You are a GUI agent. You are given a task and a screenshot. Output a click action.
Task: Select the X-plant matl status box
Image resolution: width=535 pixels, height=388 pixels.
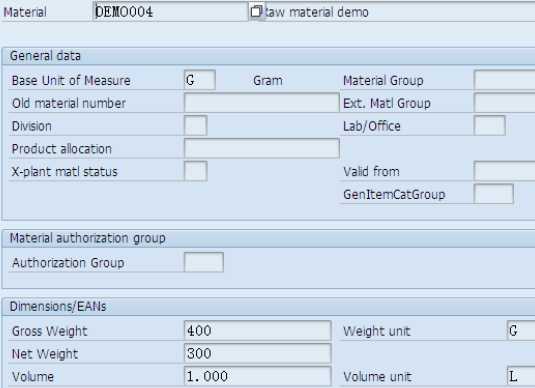tap(196, 171)
